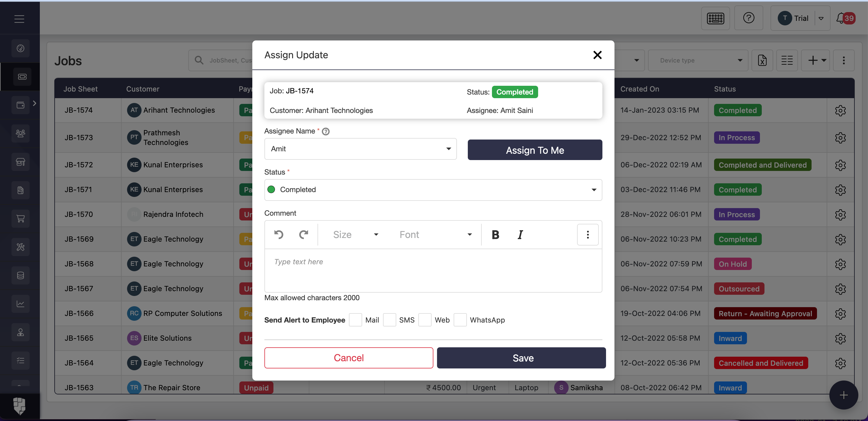Open the notifications bell with 39 badge
Viewport: 868px width, 421px height.
841,18
